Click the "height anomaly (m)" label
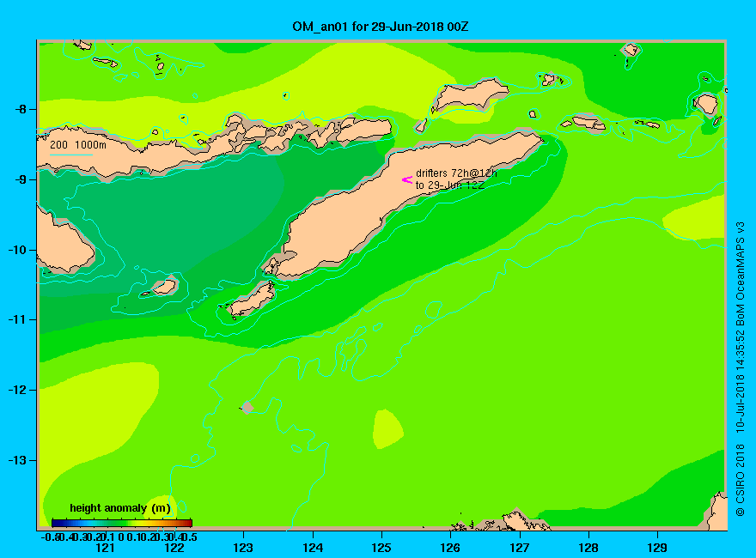 point(120,508)
